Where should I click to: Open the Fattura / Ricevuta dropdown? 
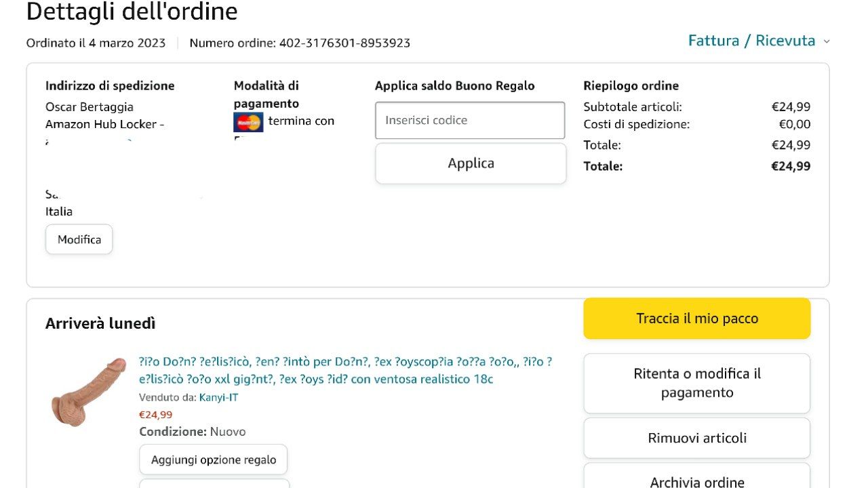[751, 41]
